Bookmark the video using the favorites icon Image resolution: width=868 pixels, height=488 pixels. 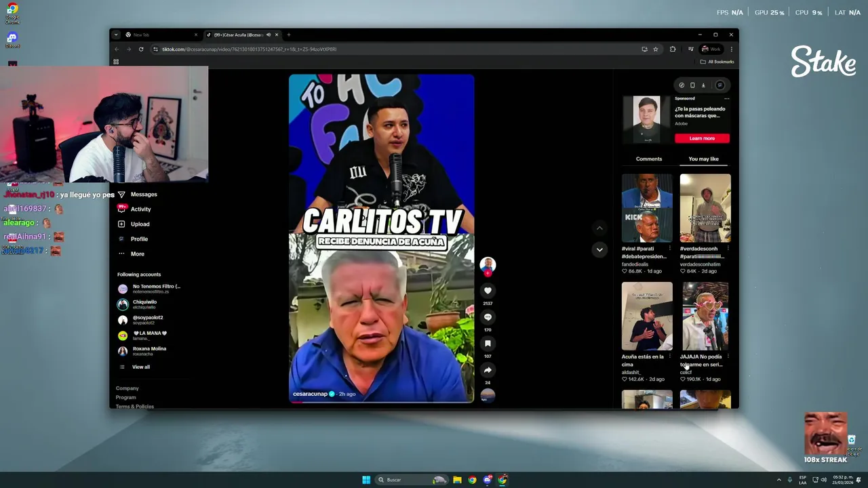tap(488, 344)
